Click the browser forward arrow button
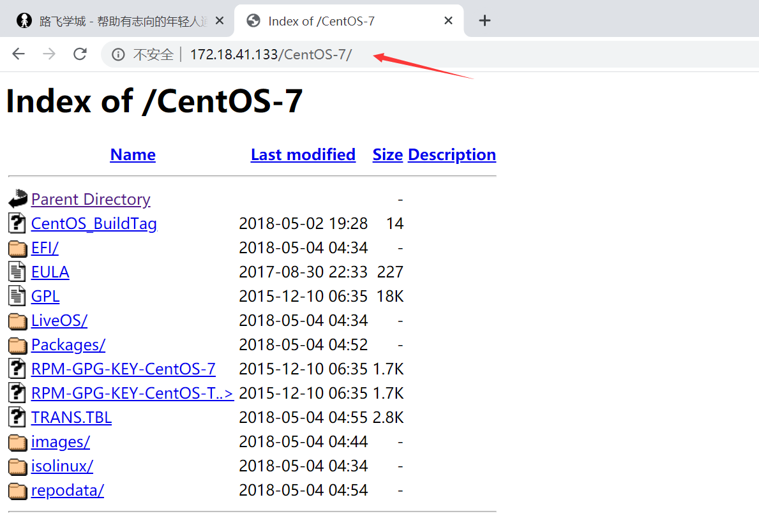The image size is (759, 532). pyautogui.click(x=49, y=54)
